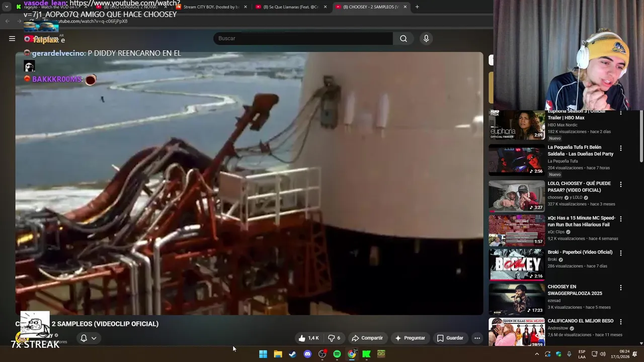The width and height of the screenshot is (644, 362).
Task: Open LOLO, CHOOSEY video thumbnail
Action: 517,196
